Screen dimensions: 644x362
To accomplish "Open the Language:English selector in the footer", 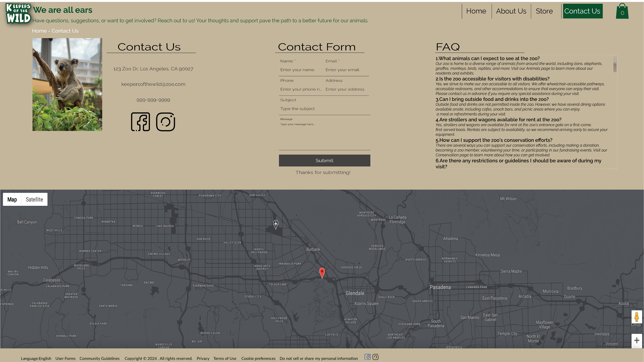I will pyautogui.click(x=36, y=358).
